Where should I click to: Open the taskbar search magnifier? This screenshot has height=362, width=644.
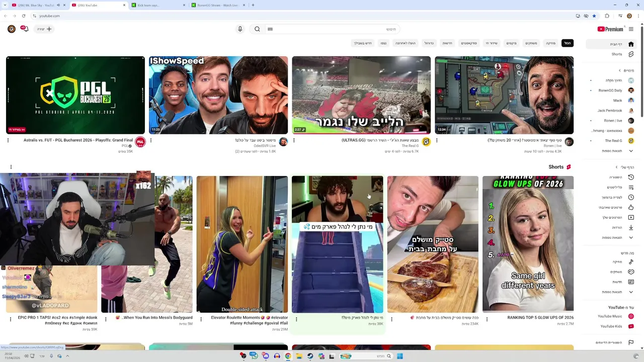[x=388, y=356]
